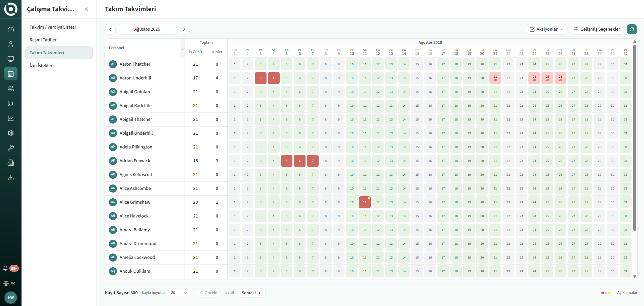Click the Personel column resize handle
Image resolution: width=644 pixels, height=306 pixels.
[183, 48]
